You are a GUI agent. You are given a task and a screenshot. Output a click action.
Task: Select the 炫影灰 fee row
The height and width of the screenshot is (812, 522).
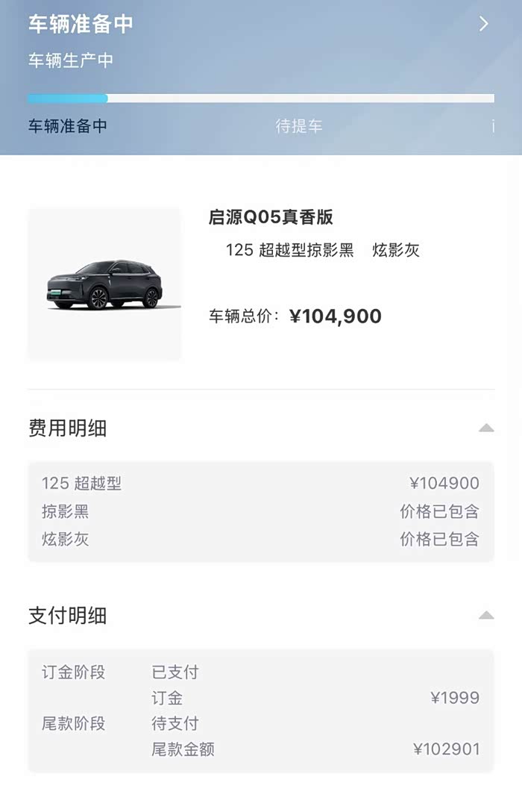[x=261, y=539]
